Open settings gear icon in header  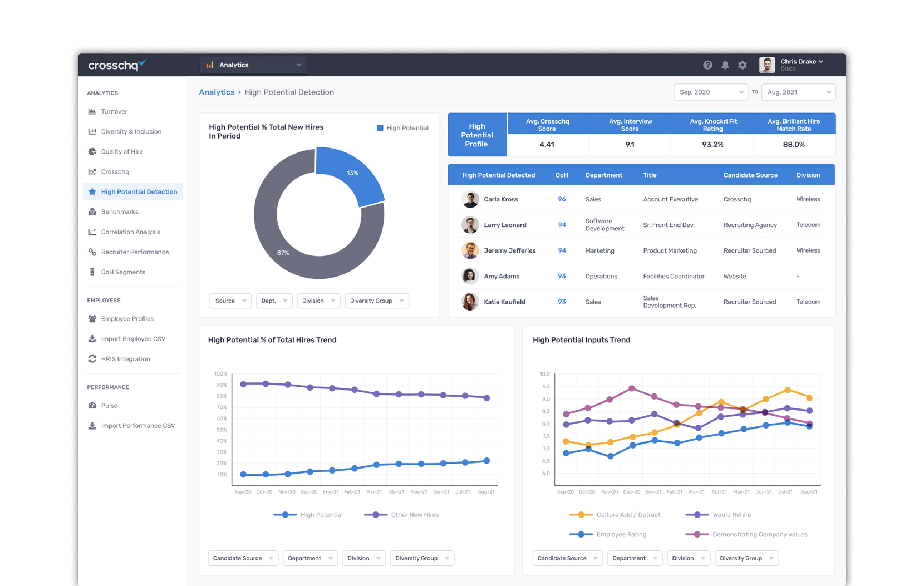pos(743,65)
